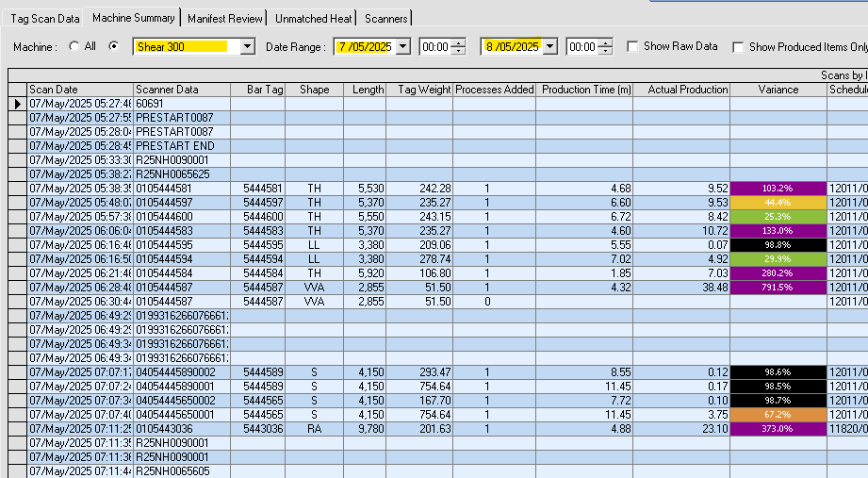
Task: Click the end time spinner arrows
Action: coord(606,47)
